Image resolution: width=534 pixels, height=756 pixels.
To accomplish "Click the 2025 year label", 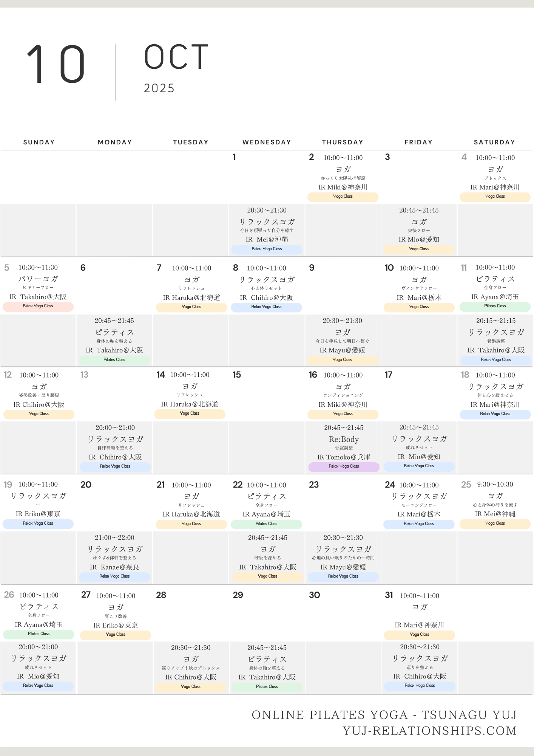I will [159, 88].
